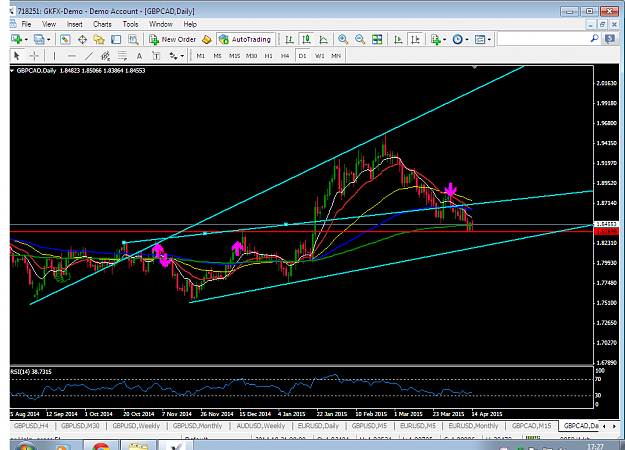Image resolution: width=625 pixels, height=450 pixels.
Task: Tile chart windows icon
Action: (377, 39)
